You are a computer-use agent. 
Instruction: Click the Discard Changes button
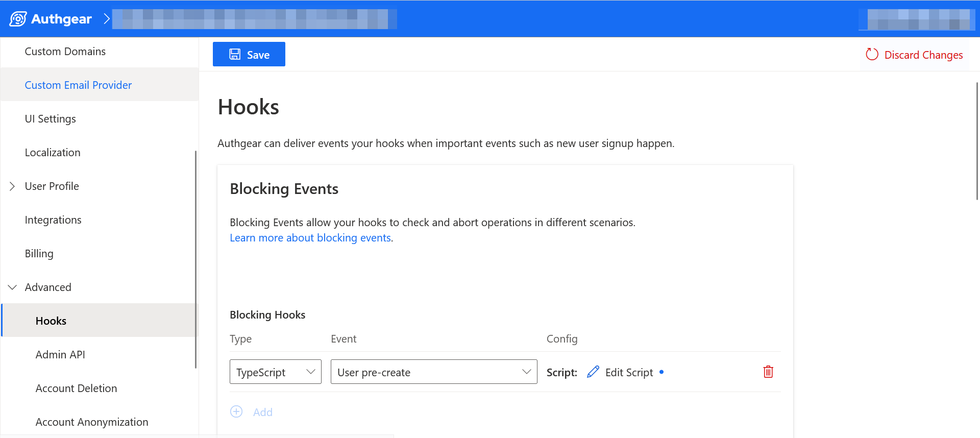(x=914, y=55)
